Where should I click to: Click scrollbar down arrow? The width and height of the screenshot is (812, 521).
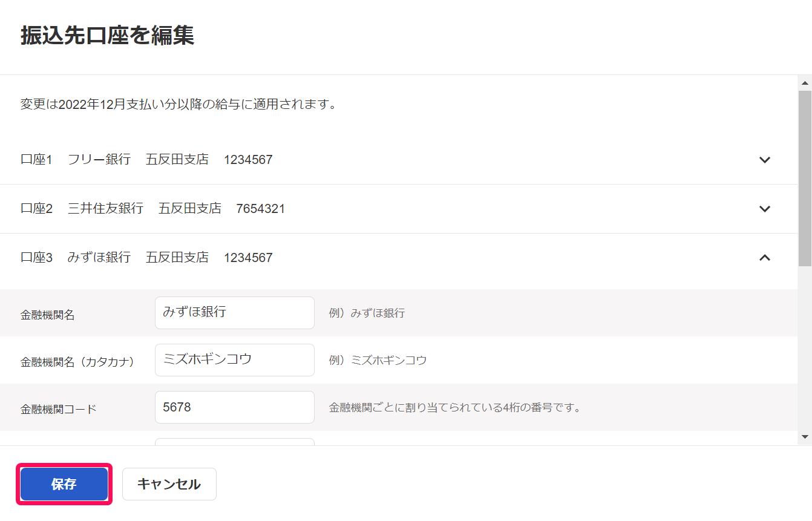point(805,436)
